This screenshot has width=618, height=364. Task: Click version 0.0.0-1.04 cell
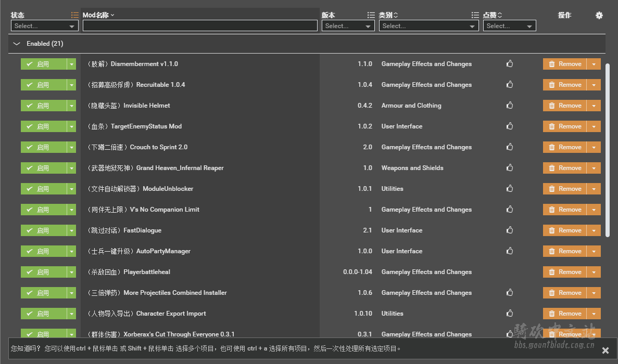coord(358,272)
